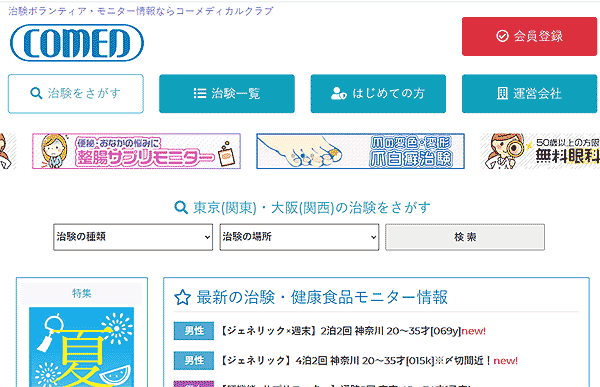
Task: Open the 無料眼科 banner on the right
Action: [x=540, y=151]
